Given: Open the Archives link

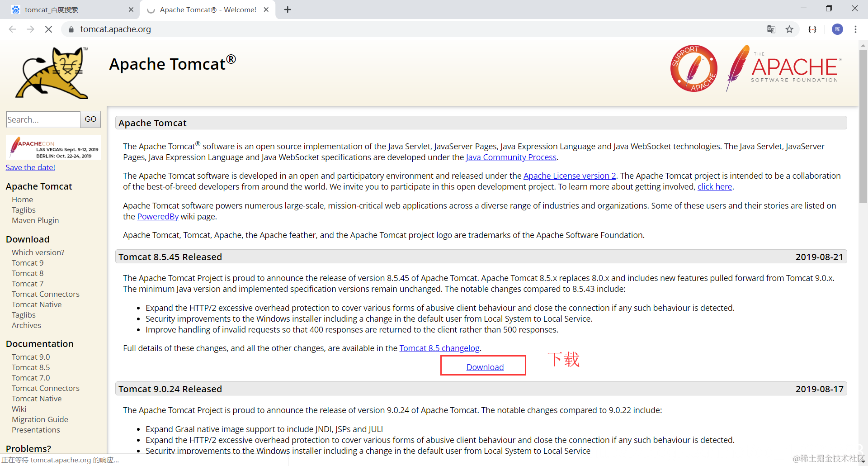Looking at the screenshot, I should [x=26, y=325].
